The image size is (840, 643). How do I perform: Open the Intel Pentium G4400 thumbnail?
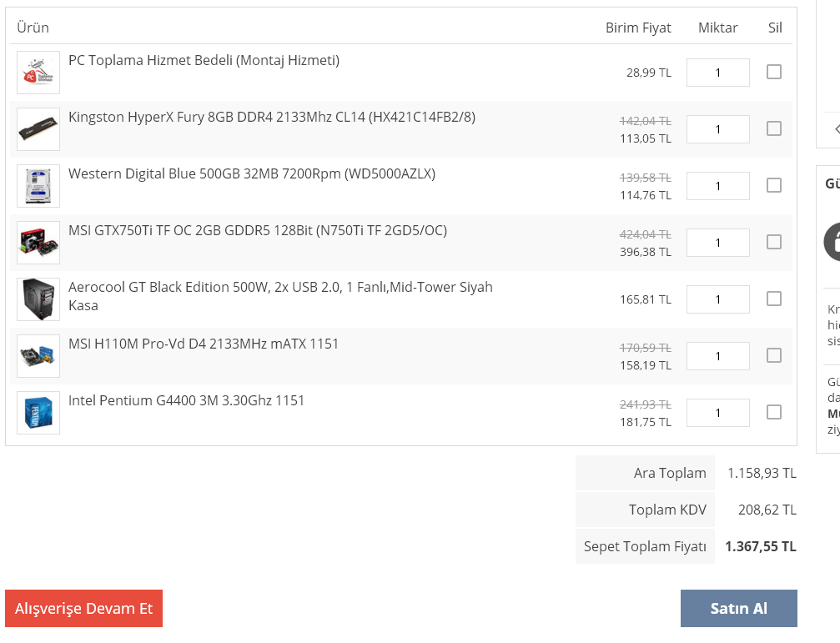coord(38,413)
